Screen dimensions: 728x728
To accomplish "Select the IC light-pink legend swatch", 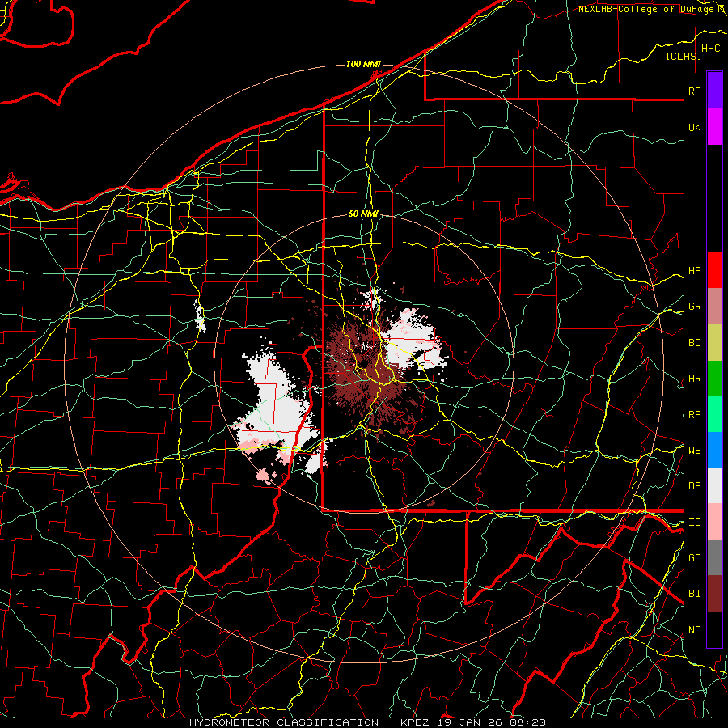I will tap(714, 522).
